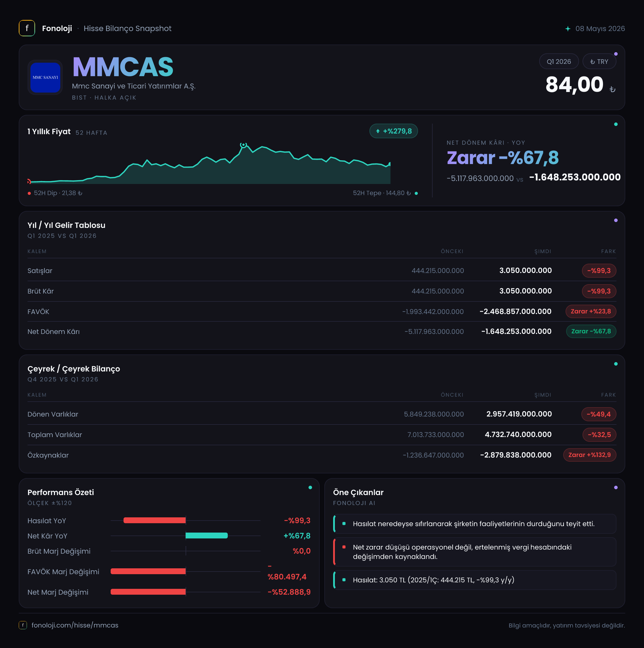Click the green Net Kâr YoY performance bar
Image resolution: width=644 pixels, height=648 pixels.
[206, 536]
